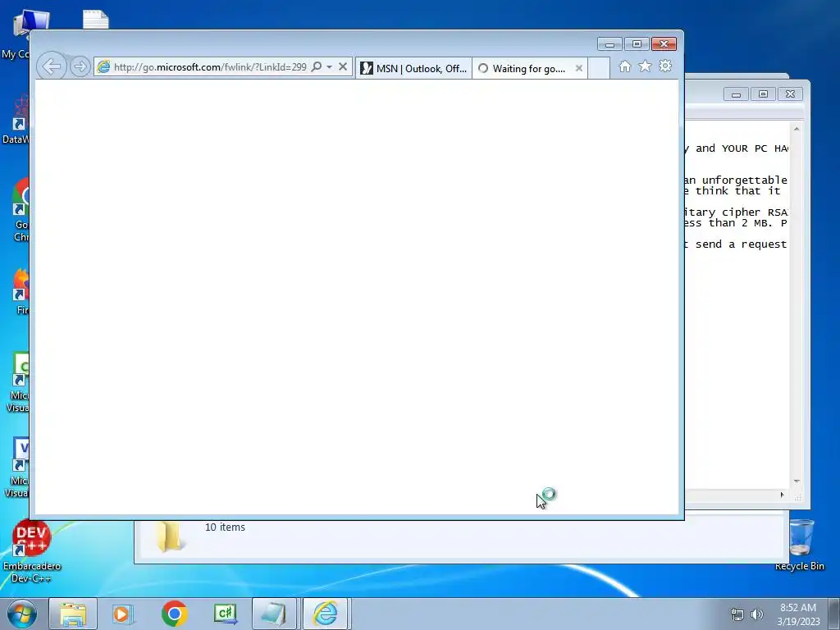
Task: Open network status tray icon
Action: tap(737, 614)
